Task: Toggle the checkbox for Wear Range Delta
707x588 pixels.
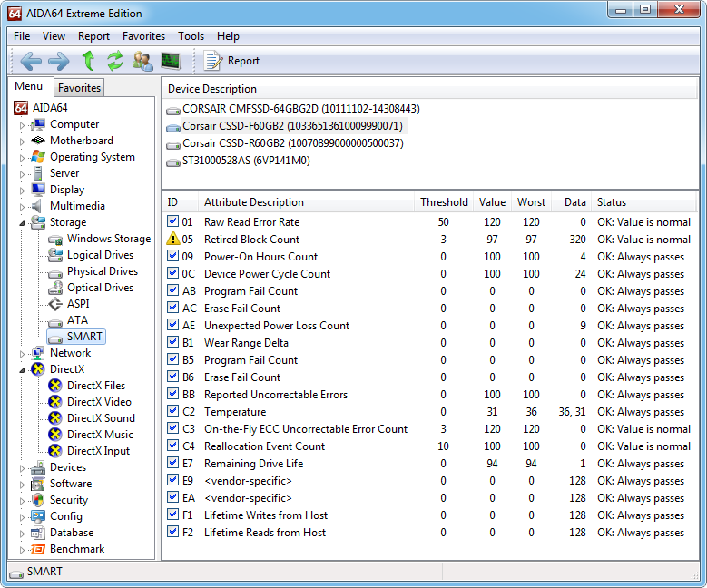Action: point(172,342)
